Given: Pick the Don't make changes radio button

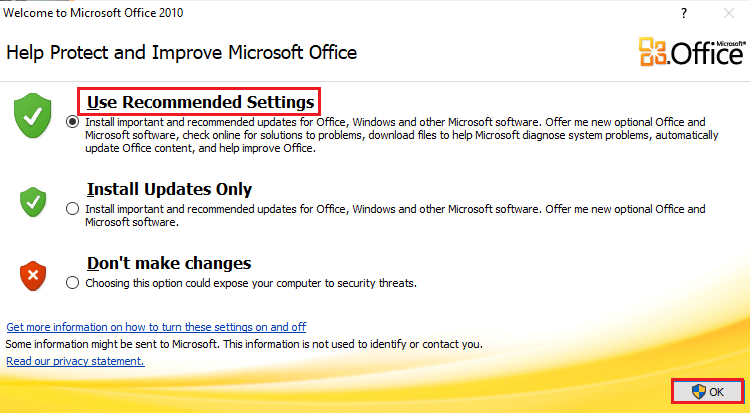Looking at the screenshot, I should 71,283.
